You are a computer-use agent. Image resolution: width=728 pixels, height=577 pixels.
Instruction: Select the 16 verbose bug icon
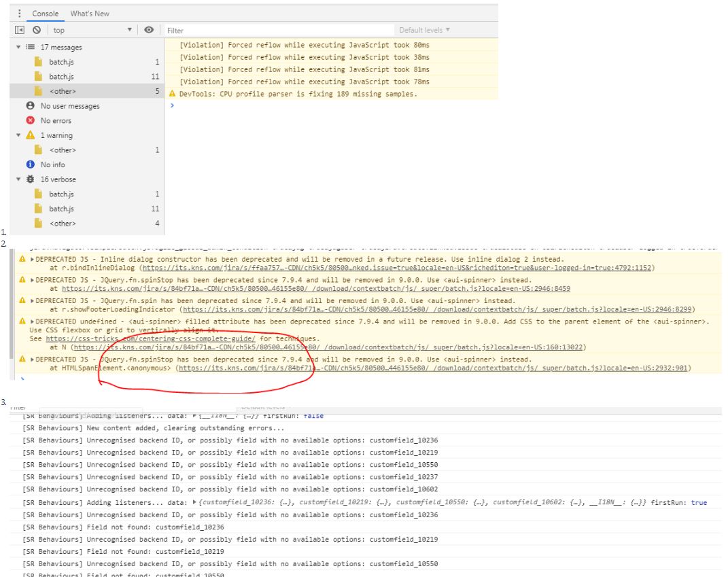coord(30,179)
